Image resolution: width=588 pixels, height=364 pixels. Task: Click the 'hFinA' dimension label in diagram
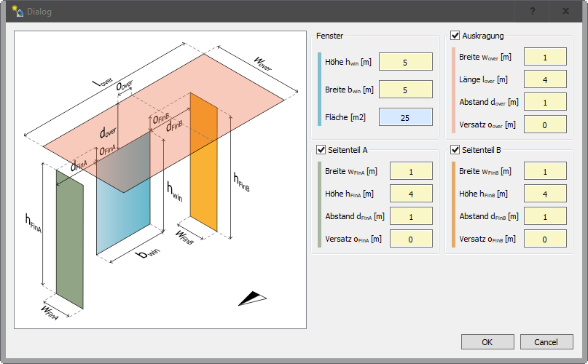(x=34, y=223)
